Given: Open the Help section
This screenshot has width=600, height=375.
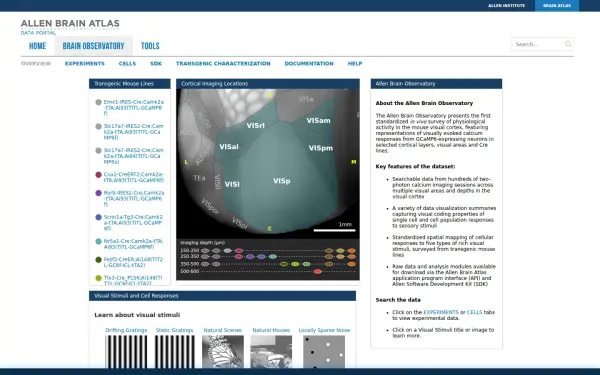Looking at the screenshot, I should (x=355, y=64).
